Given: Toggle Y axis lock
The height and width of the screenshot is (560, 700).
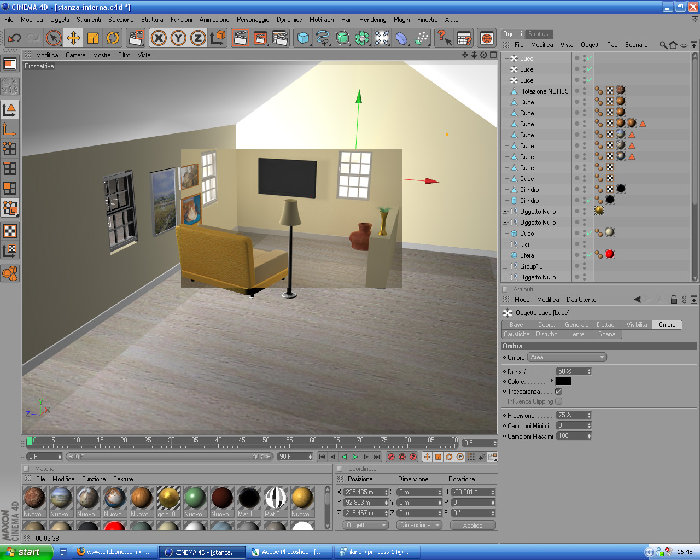Looking at the screenshot, I should tap(178, 38).
